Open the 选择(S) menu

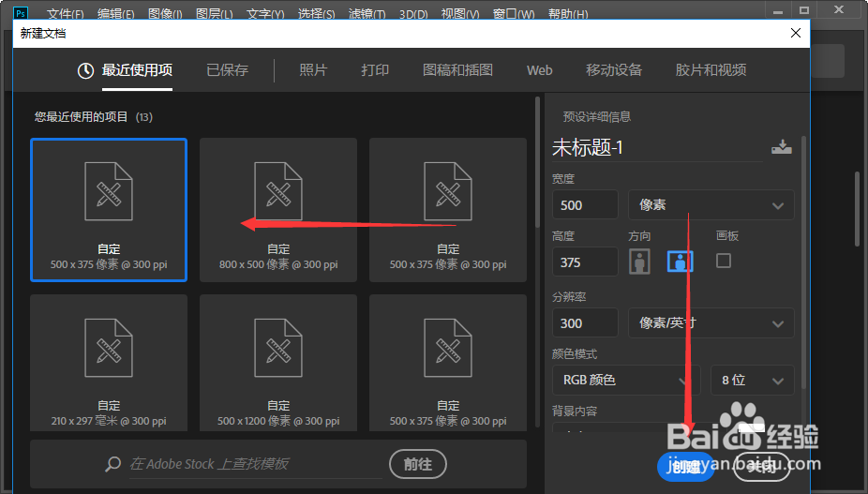pos(316,13)
